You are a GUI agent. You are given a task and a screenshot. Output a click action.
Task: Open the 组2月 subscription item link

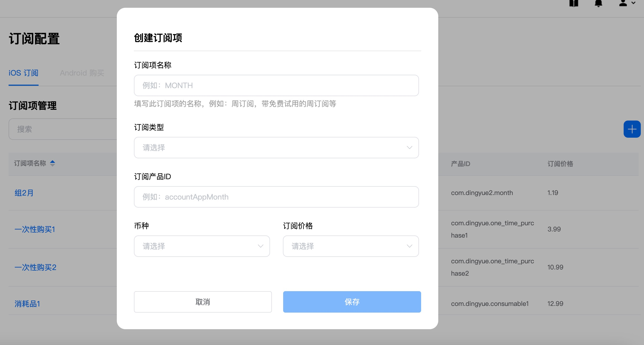[24, 193]
